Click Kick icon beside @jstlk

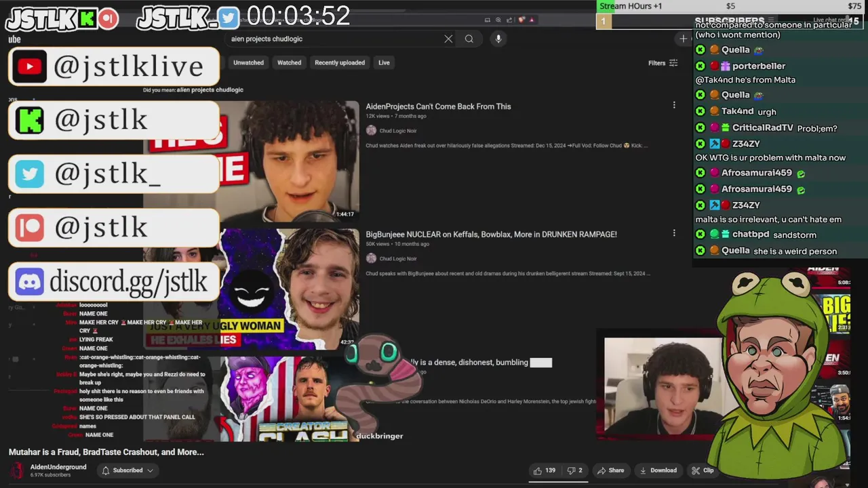tap(29, 120)
